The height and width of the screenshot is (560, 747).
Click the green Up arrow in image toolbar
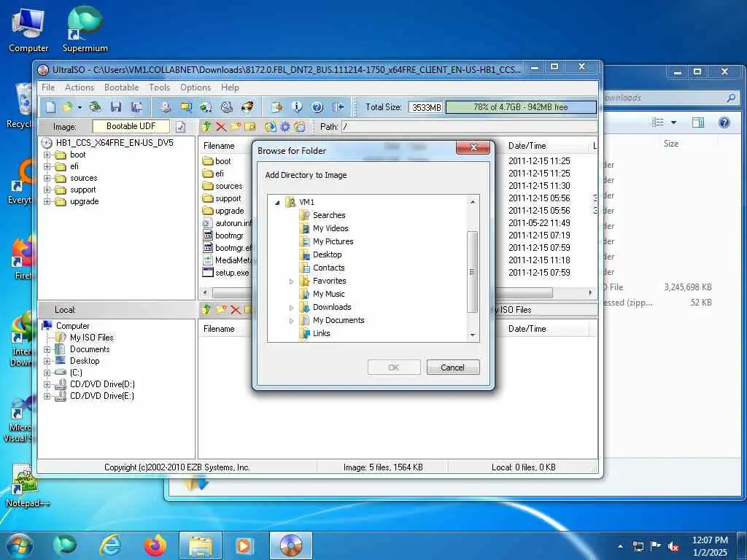pos(206,127)
